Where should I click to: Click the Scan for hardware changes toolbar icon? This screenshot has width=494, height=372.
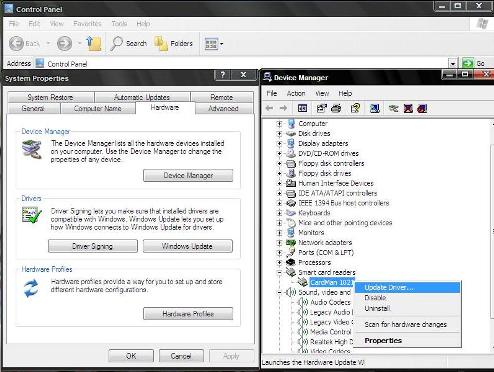click(374, 108)
